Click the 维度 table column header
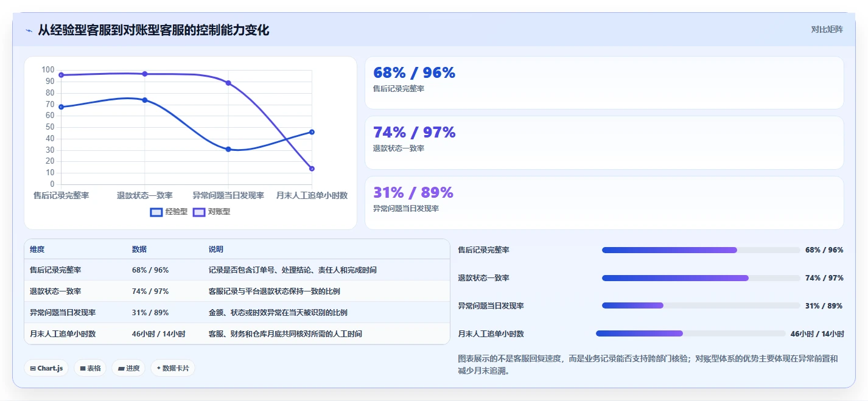 [37, 249]
